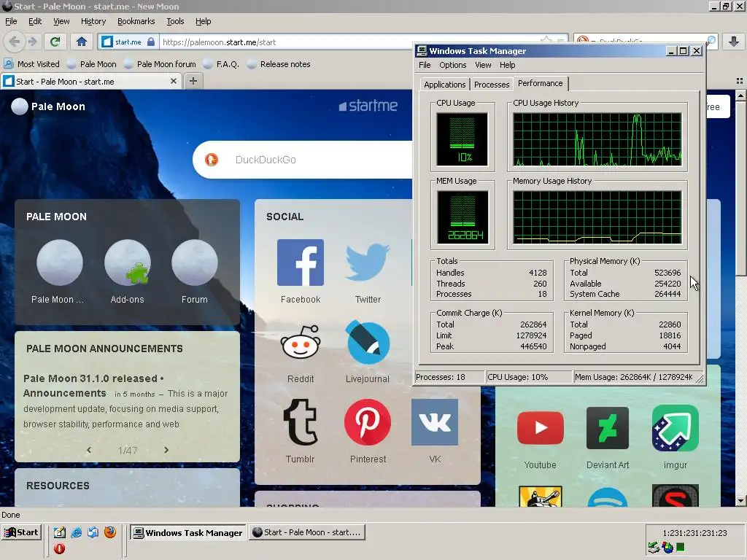747x560 pixels.
Task: Open Task Manager Help menu
Action: 508,65
